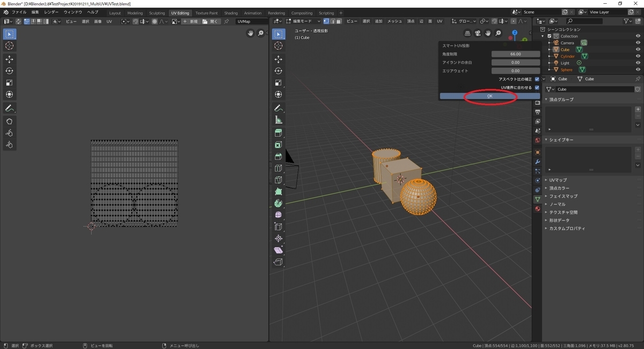Switch to the Shading workspace tab

(x=231, y=13)
